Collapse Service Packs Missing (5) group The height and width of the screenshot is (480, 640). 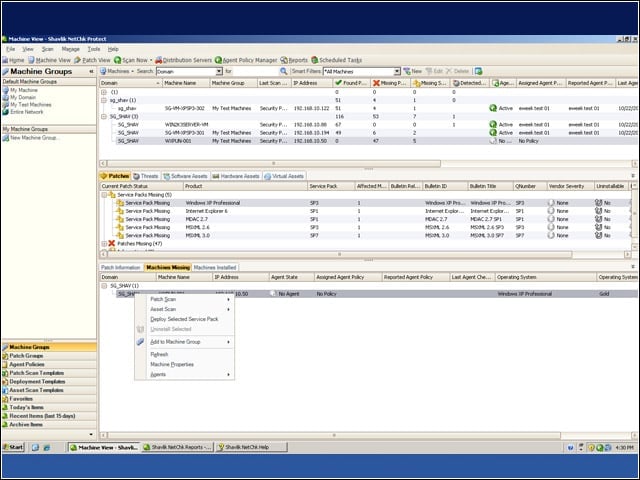(x=104, y=195)
